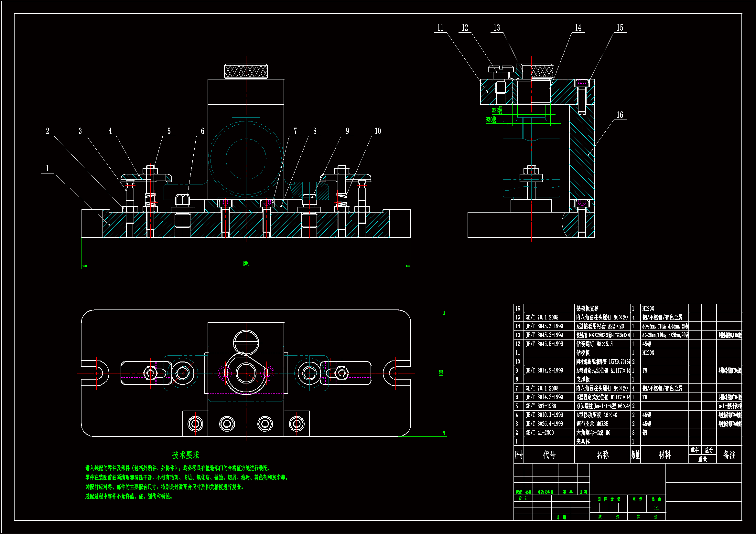
Task: Click HT200 material cell for row 11
Action: (x=648, y=353)
